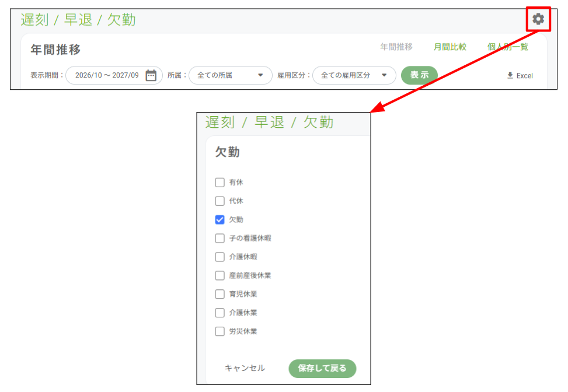568x392 pixels.
Task: Switch to the 月間比較 tab
Action: pos(450,47)
